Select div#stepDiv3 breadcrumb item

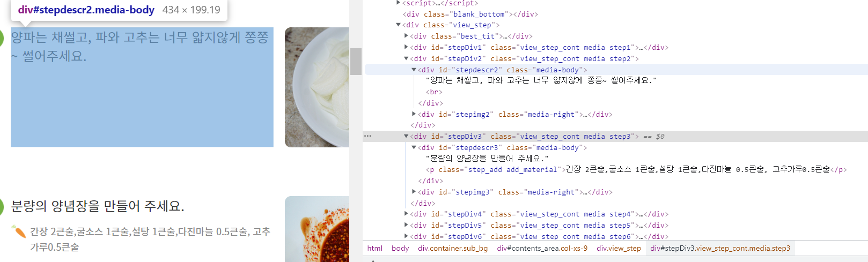720,248
